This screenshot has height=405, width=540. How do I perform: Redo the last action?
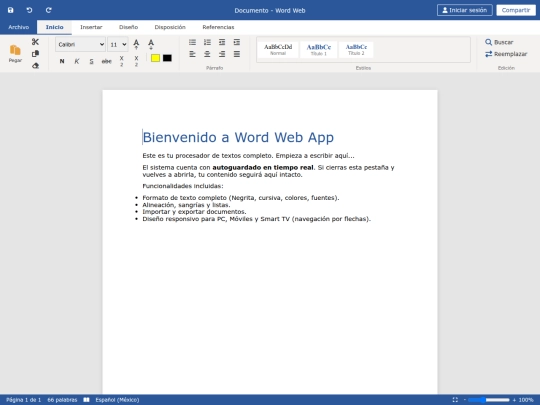tap(49, 10)
